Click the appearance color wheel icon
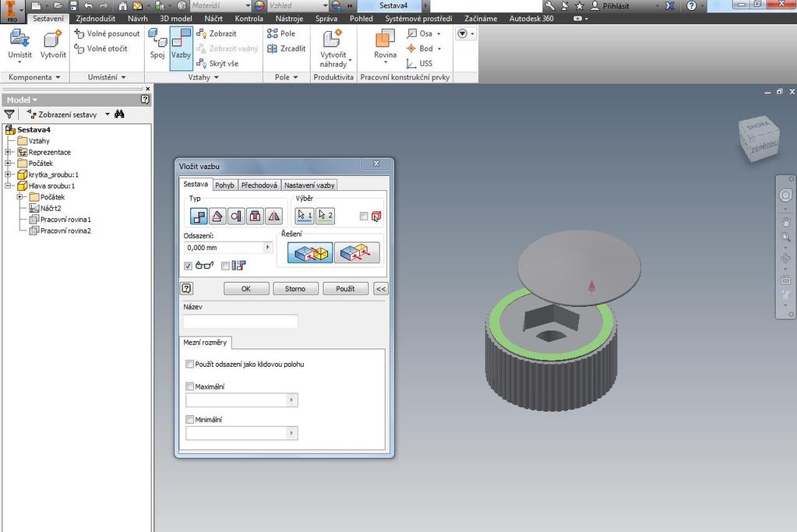Viewport: 797px width, 532px height. 259,6
